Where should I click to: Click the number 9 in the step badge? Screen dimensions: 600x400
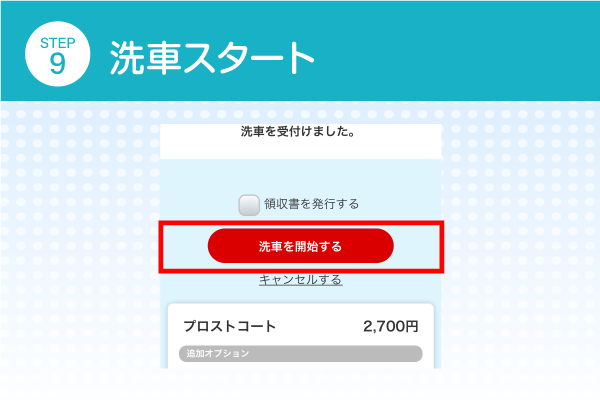[x=57, y=62]
